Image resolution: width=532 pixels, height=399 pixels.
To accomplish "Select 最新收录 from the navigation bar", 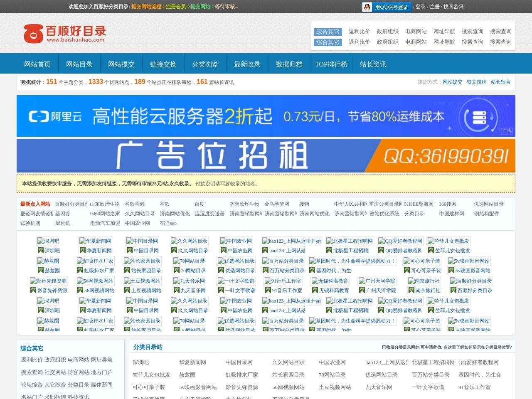I will point(247,64).
